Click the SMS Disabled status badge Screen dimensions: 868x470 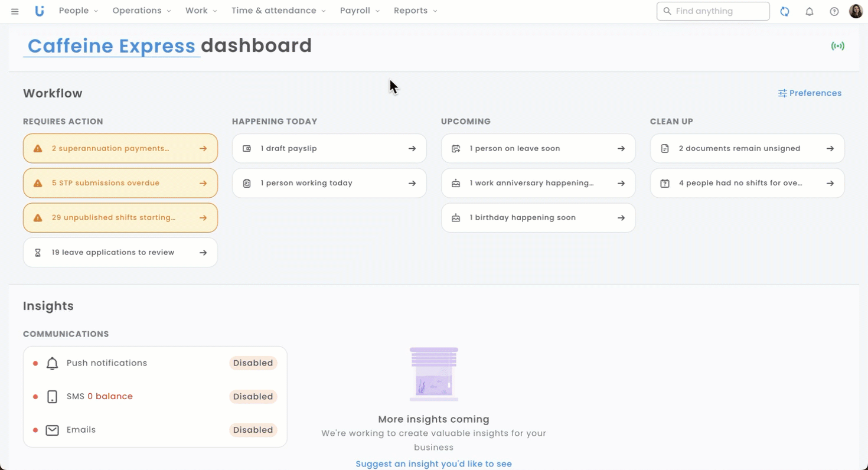point(253,397)
